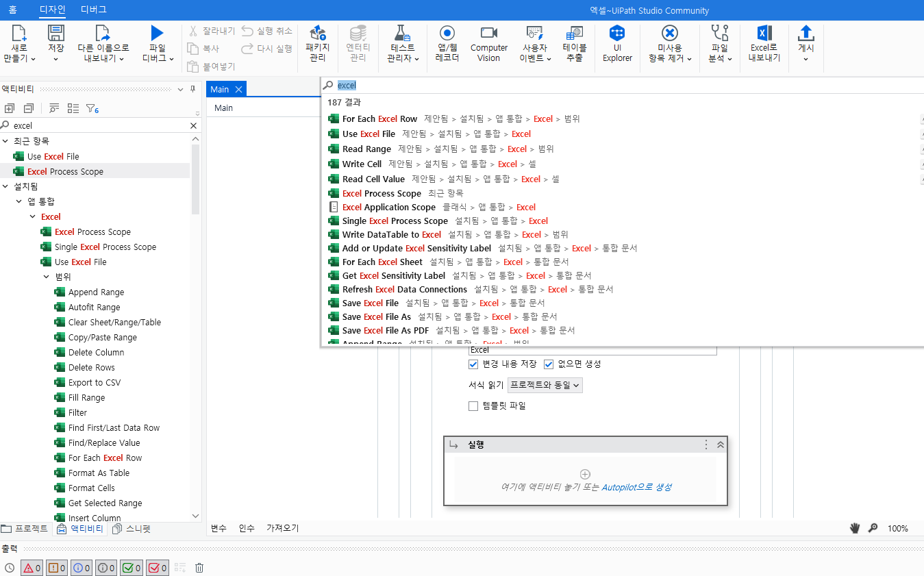Screen dimensions: 924x576
Task: Toggle 없으면 생성 checkbox
Action: point(549,364)
